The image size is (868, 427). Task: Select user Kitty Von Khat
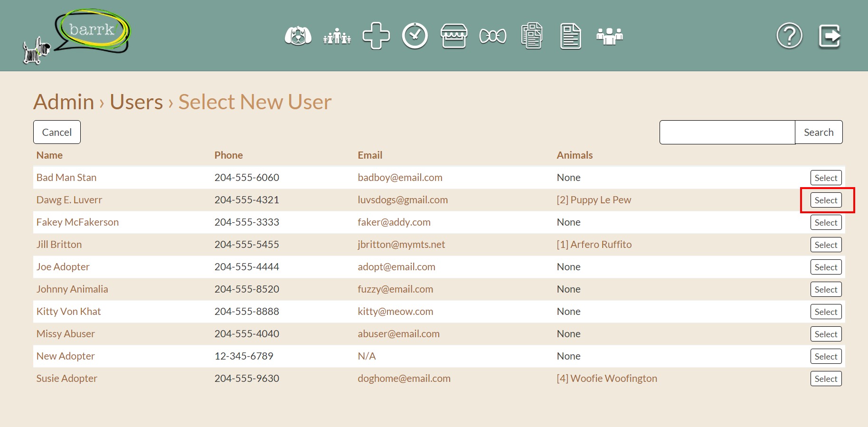click(x=826, y=312)
